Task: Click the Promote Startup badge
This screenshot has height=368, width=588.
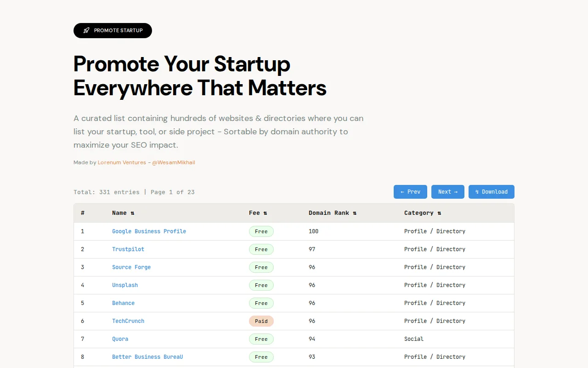Action: point(113,30)
